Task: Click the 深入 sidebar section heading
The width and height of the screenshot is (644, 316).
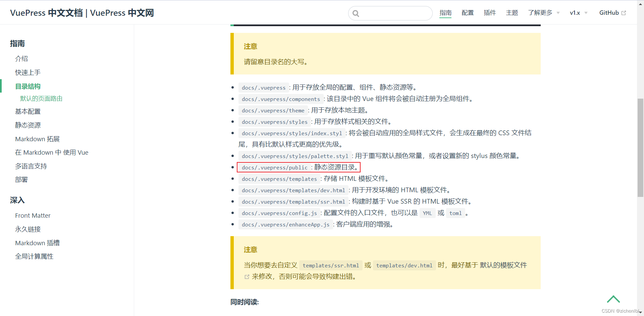Action: click(x=17, y=200)
